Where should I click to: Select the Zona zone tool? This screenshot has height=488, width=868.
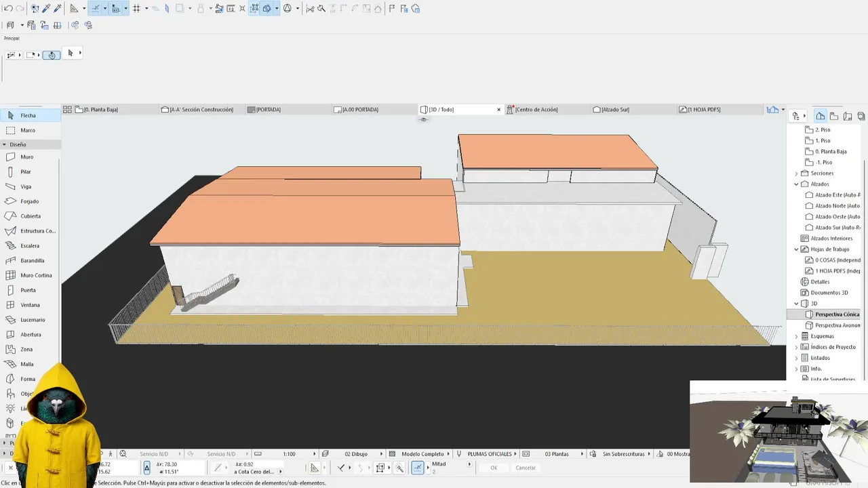(x=31, y=349)
